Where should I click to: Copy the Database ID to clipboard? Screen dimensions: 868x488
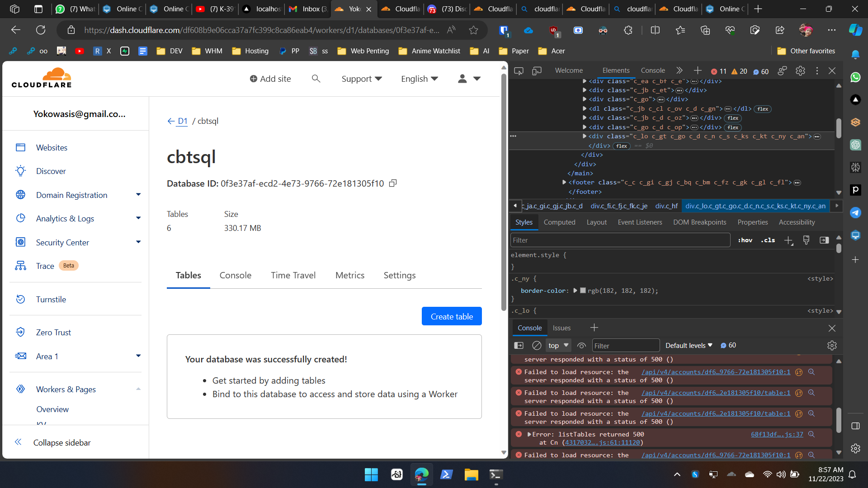click(x=393, y=183)
